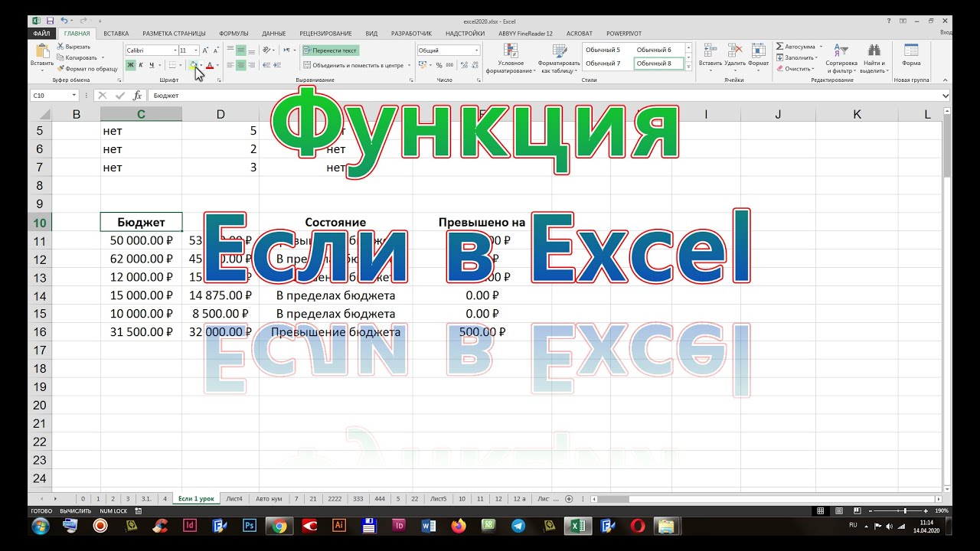The image size is (980, 551).
Task: Open the font color dropdown arrow
Action: click(217, 65)
